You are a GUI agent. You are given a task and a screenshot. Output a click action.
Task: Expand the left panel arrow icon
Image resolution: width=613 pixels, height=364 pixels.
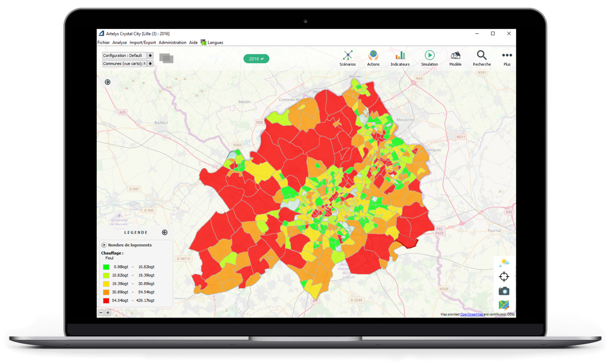tap(108, 82)
